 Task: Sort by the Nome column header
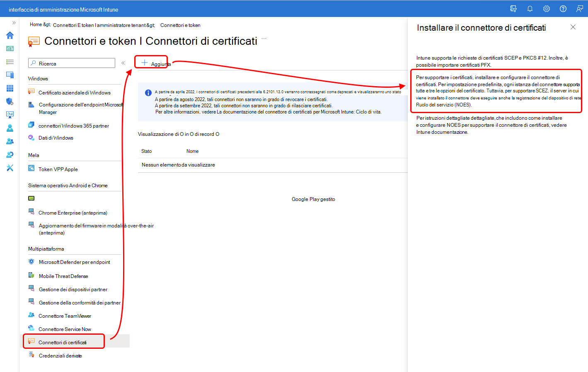click(x=192, y=151)
